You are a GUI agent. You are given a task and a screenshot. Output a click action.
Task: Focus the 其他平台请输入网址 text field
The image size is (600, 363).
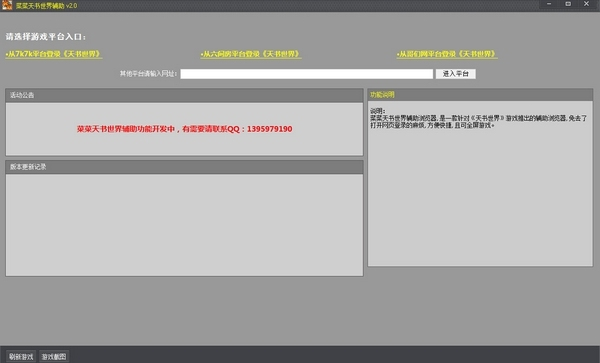pyautogui.click(x=307, y=74)
